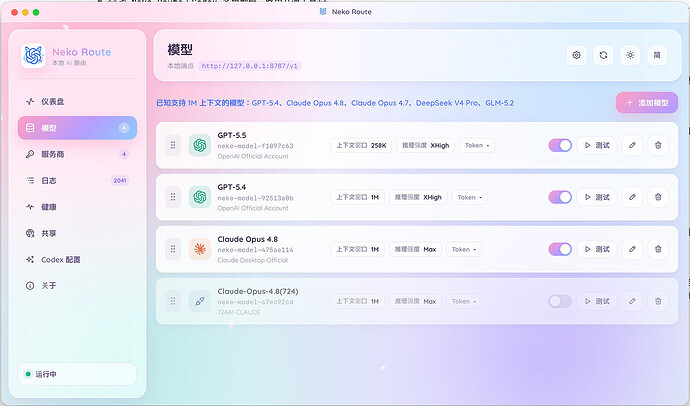Click the 上下文窗口 1M chip for Claude Opus 4.8

[x=358, y=249]
